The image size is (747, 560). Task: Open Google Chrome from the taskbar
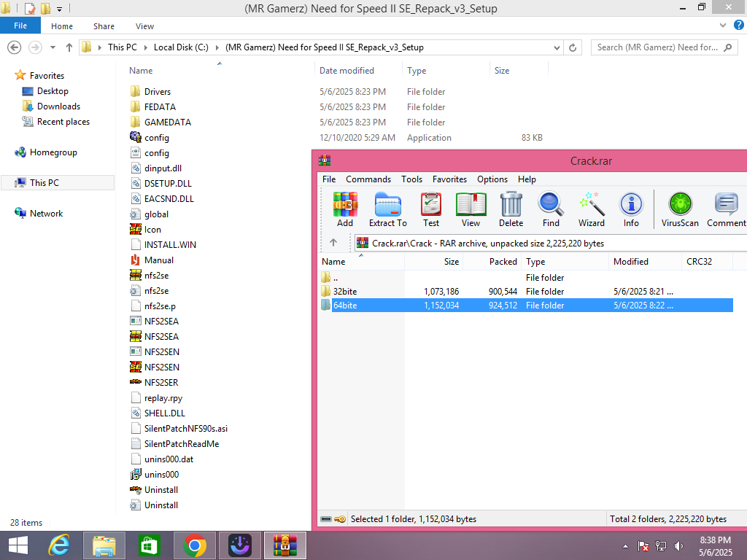194,545
